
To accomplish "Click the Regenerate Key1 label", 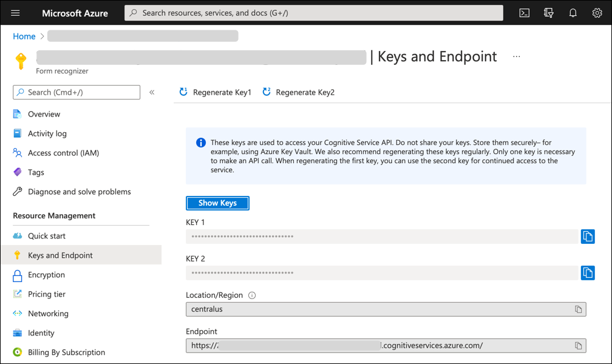I will pyautogui.click(x=222, y=92).
